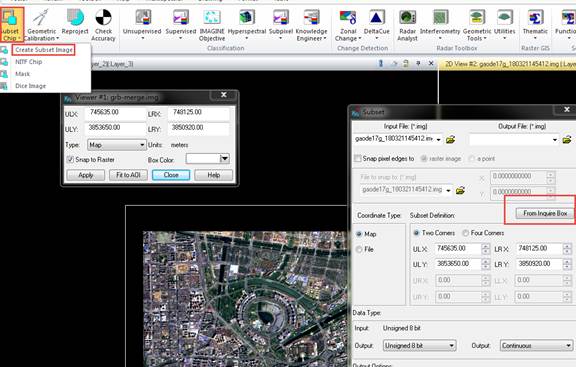Browse for Subset output file
Viewport: 576px width, 367px height.
coord(567,140)
